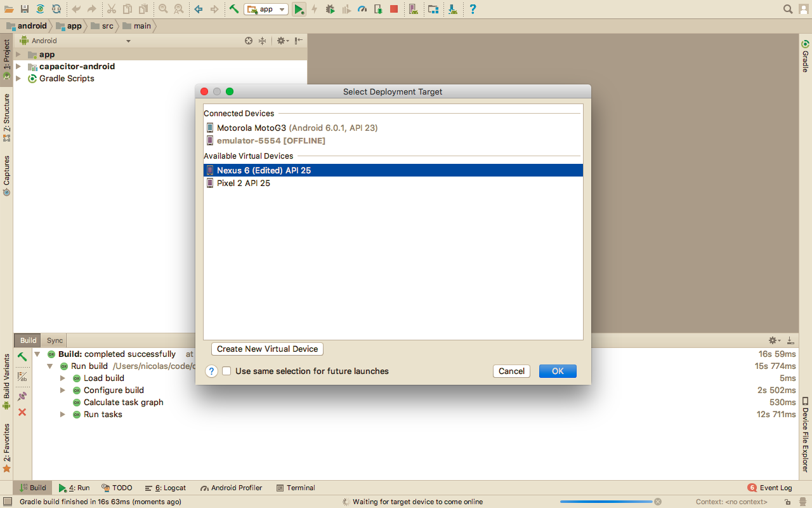
Task: Open the AVD Manager
Action: (x=414, y=9)
